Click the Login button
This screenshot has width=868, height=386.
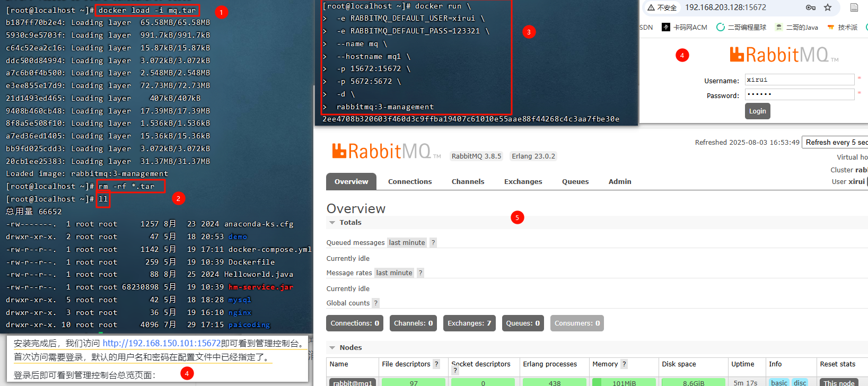(x=757, y=111)
